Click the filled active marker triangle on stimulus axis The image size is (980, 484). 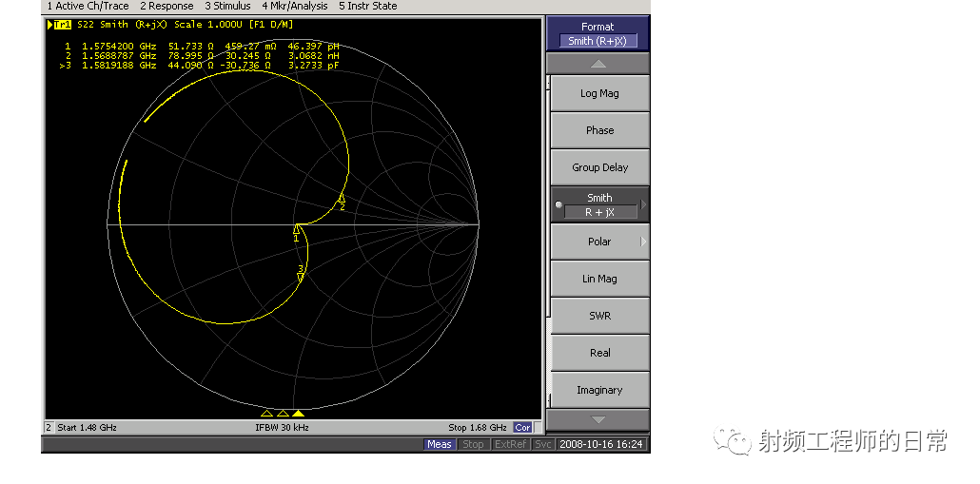tap(299, 414)
